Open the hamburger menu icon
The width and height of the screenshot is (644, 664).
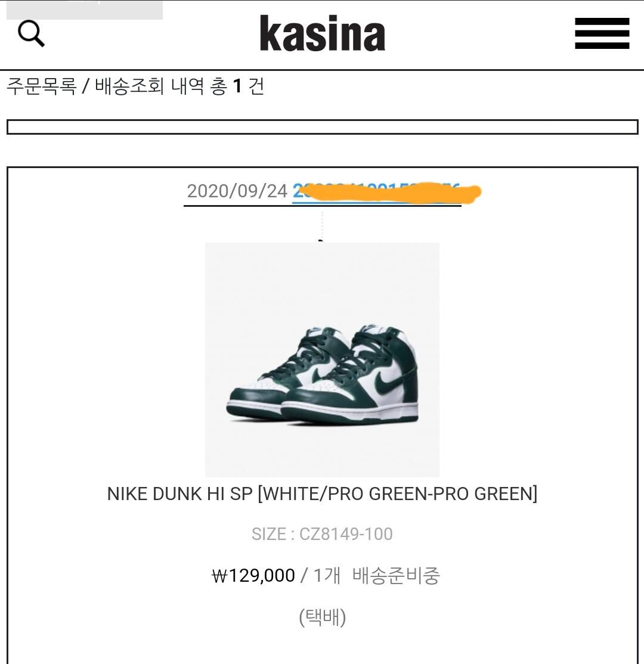click(602, 33)
